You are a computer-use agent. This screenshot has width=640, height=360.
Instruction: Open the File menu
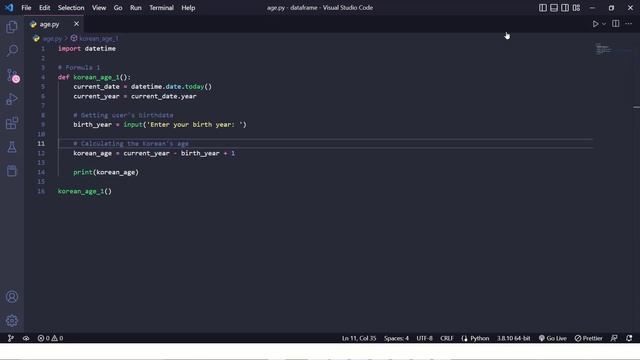click(x=26, y=8)
